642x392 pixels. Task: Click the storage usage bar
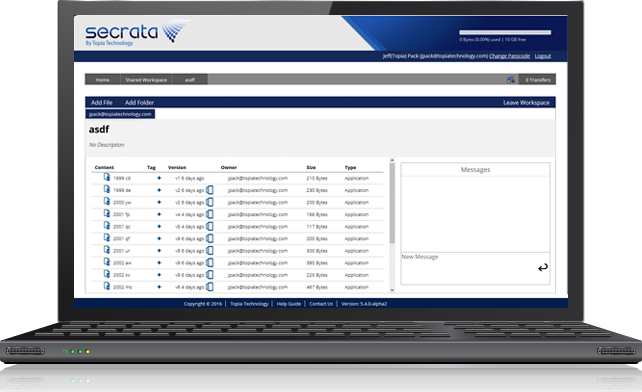tap(505, 32)
